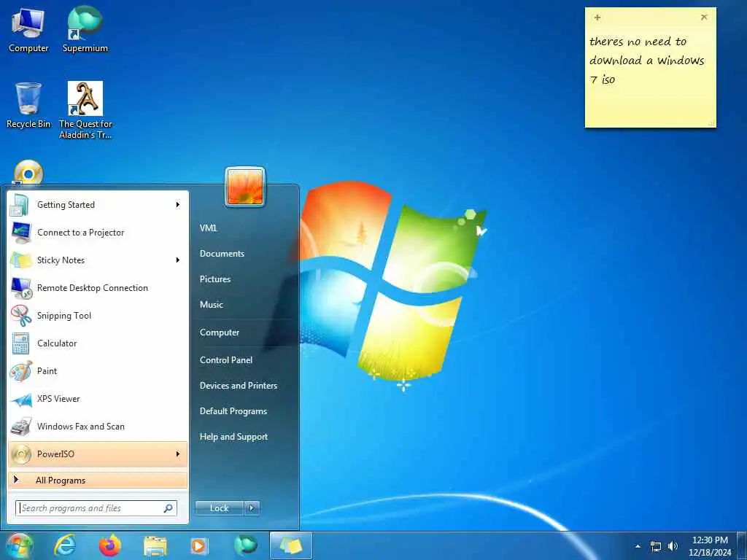This screenshot has height=560, width=747.
Task: Open Control Panel from Start menu
Action: [x=226, y=360]
